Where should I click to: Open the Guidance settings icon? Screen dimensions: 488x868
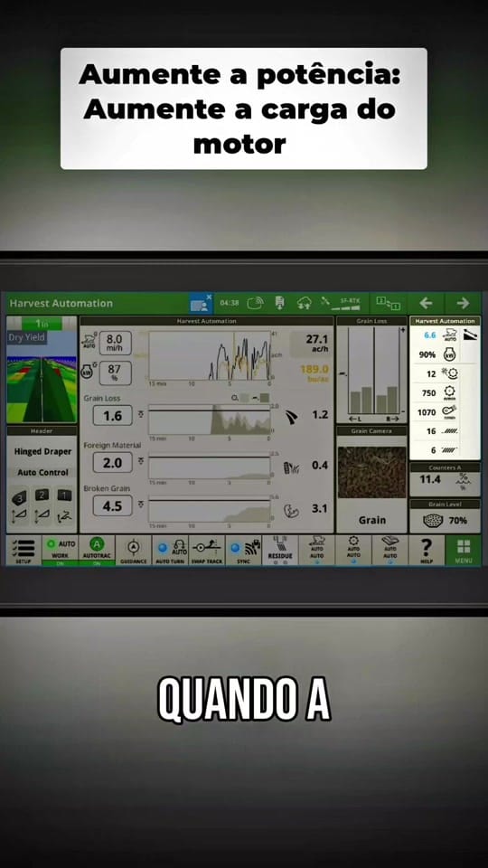(134, 550)
